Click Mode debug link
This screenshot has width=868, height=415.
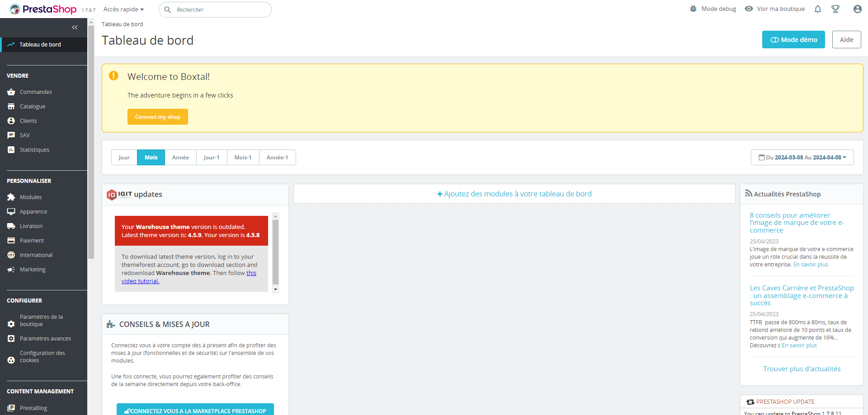[719, 9]
